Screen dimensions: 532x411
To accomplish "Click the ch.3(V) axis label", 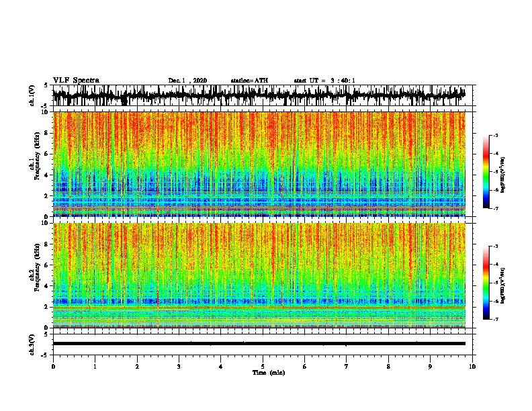I will 32,345.
